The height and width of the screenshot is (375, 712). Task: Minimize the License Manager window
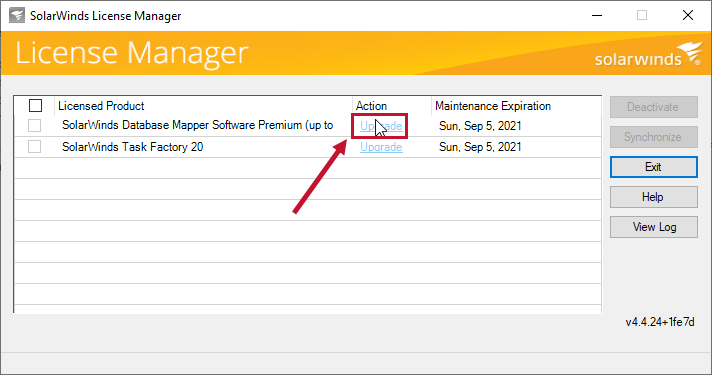[597, 15]
